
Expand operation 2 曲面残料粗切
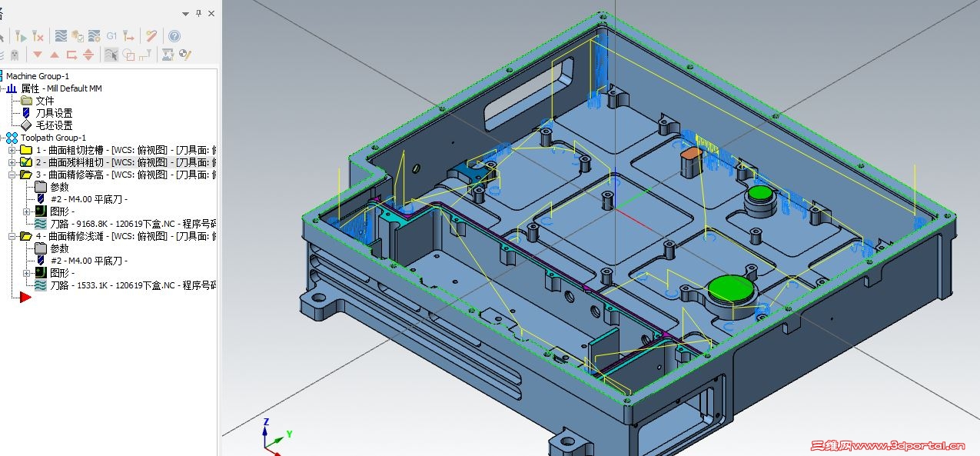[12, 162]
